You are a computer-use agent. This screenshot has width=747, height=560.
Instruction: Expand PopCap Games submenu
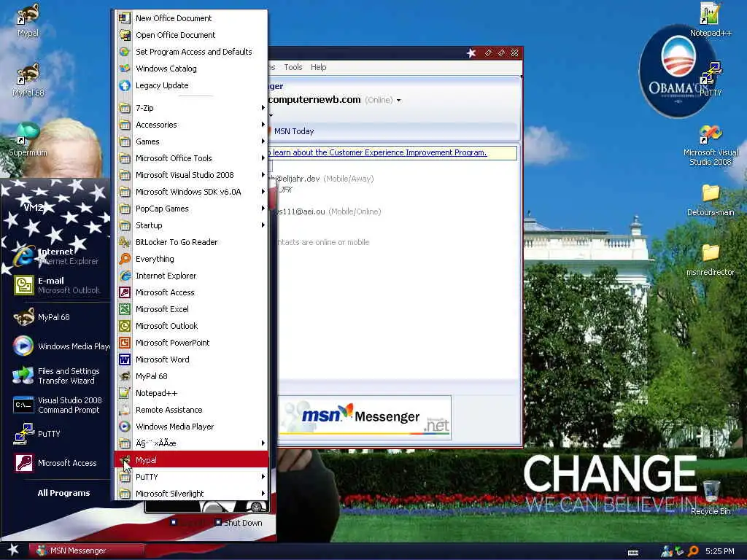tap(192, 209)
